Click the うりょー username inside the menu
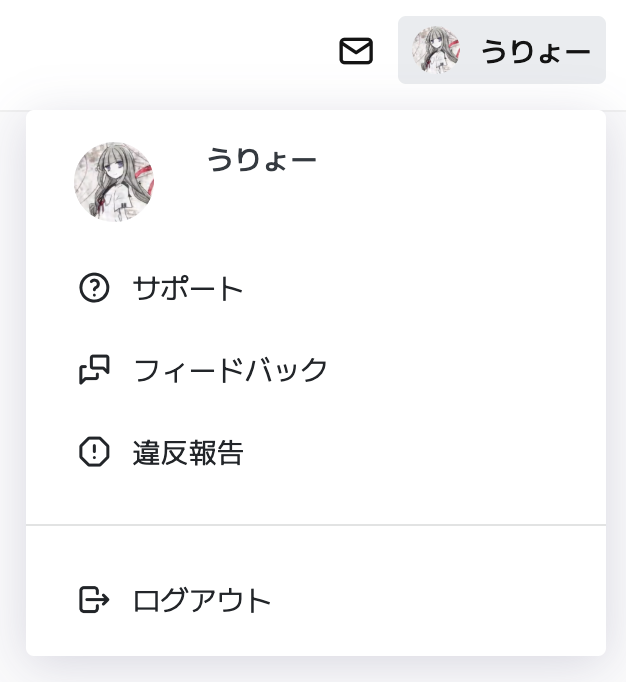 tap(262, 160)
